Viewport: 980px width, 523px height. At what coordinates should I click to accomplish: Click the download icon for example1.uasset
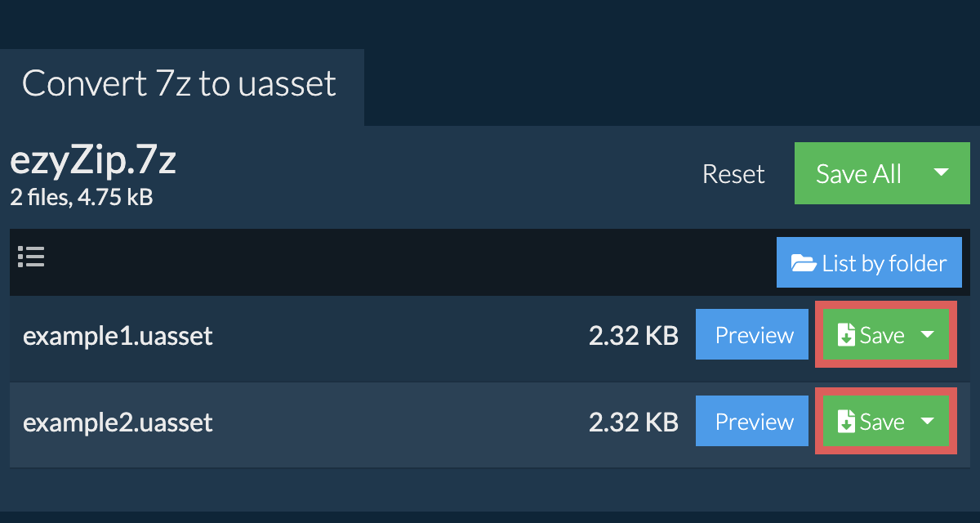847,336
